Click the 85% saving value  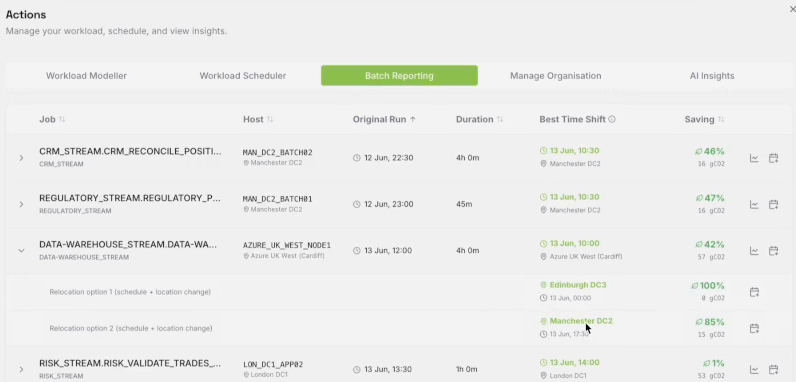[714, 322]
